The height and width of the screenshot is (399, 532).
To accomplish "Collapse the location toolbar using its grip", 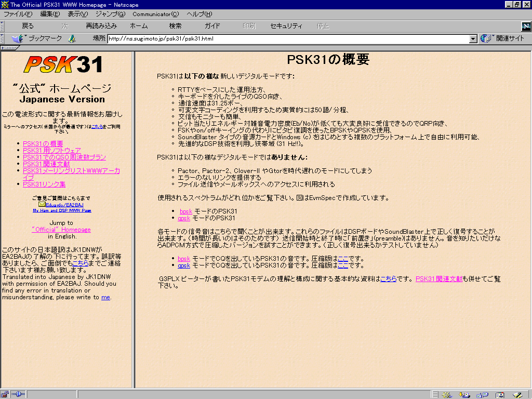I will [x=2, y=38].
